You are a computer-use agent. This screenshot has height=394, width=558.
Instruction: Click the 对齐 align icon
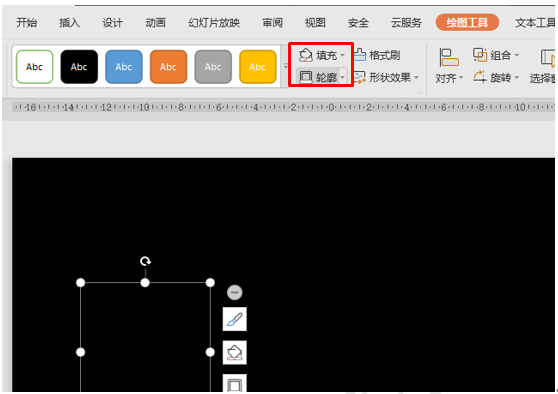point(449,57)
